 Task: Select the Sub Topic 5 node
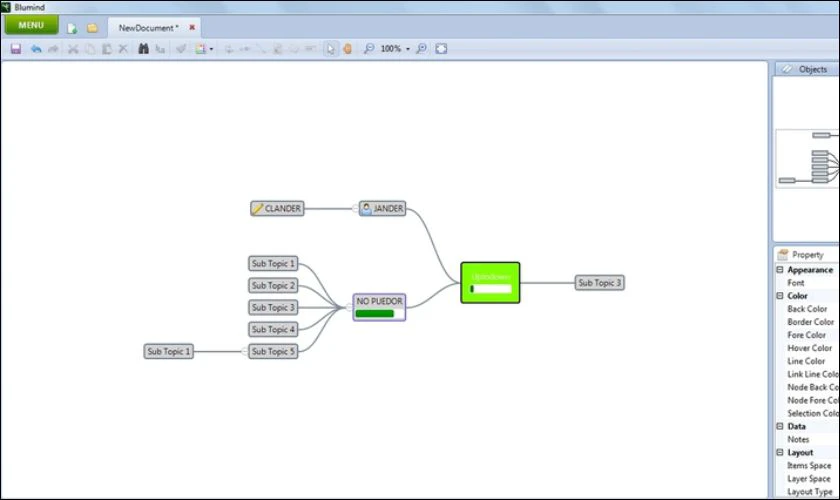pyautogui.click(x=273, y=352)
